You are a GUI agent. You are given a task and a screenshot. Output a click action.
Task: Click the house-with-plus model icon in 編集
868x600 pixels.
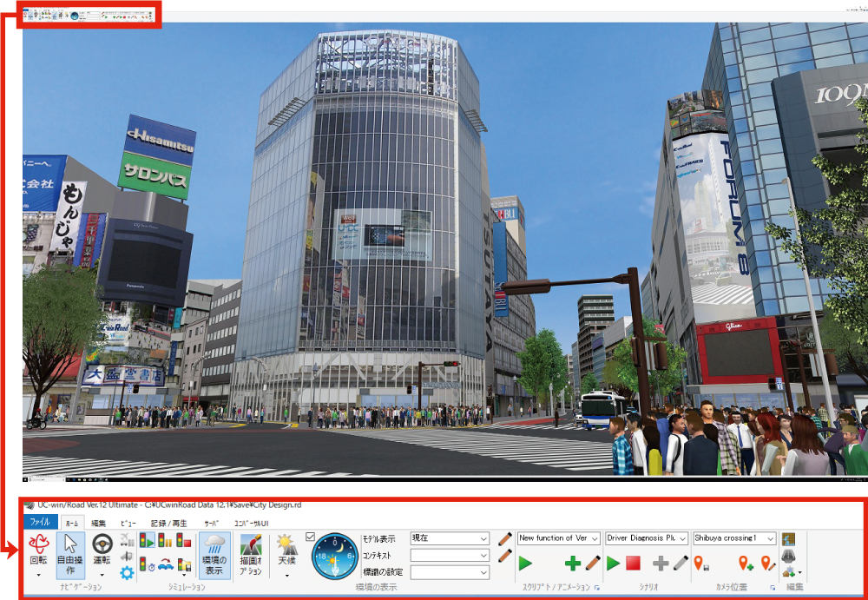click(x=787, y=573)
